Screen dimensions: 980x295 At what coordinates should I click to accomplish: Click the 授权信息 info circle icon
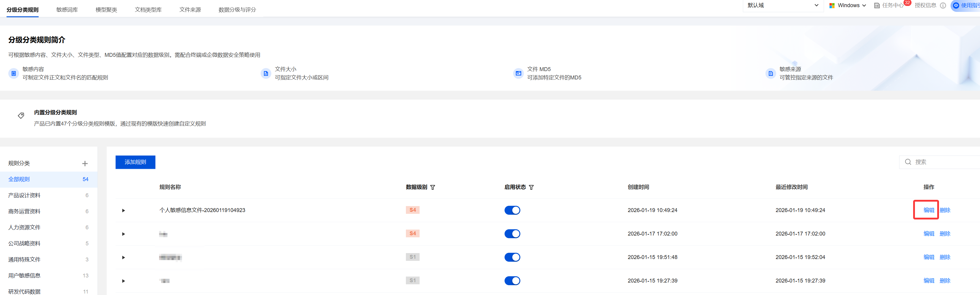[943, 5]
